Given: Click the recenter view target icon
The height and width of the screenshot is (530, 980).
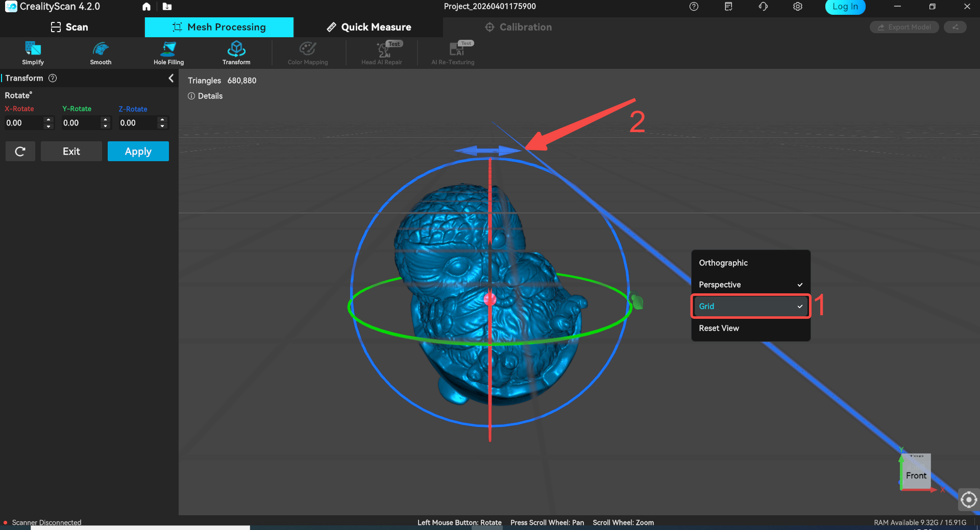Looking at the screenshot, I should coord(968,500).
